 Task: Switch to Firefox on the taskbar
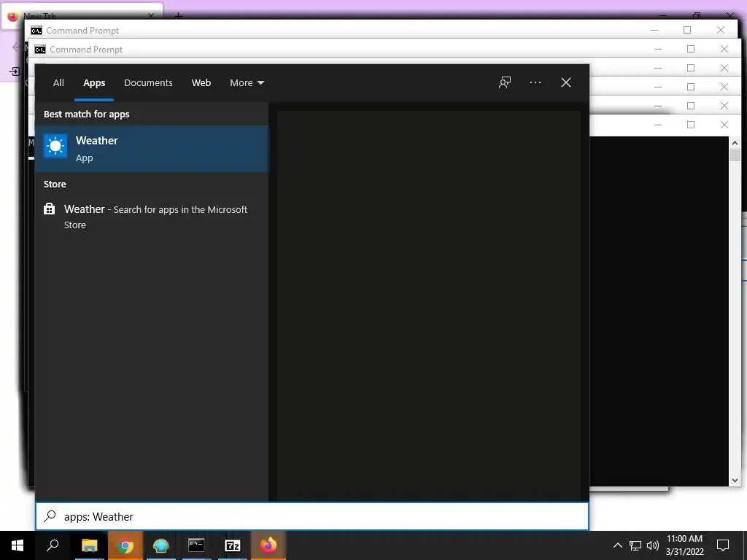pyautogui.click(x=268, y=545)
